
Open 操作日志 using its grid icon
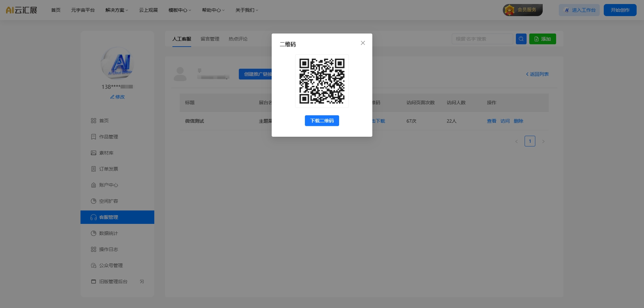(x=94, y=249)
